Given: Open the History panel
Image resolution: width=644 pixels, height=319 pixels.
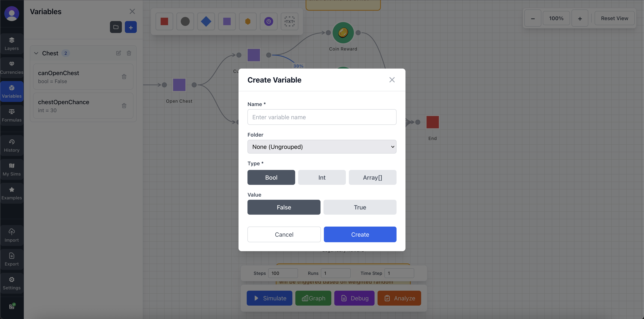Looking at the screenshot, I should click(12, 145).
